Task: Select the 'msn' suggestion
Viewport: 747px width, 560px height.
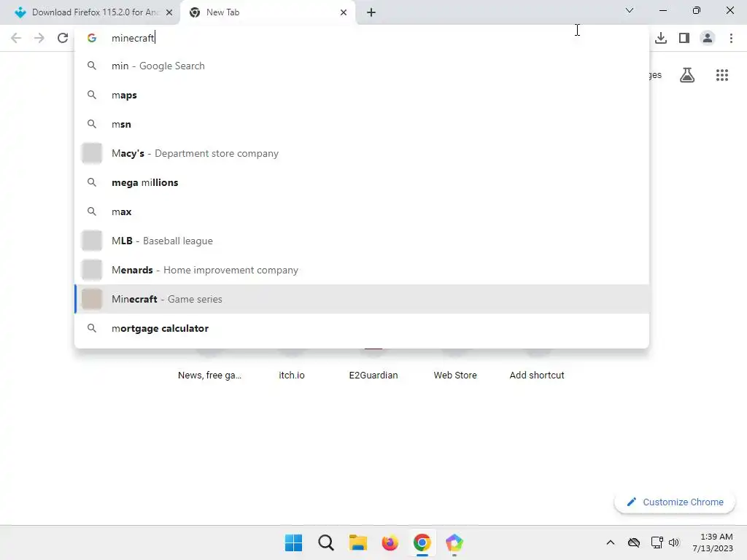Action: 362,124
